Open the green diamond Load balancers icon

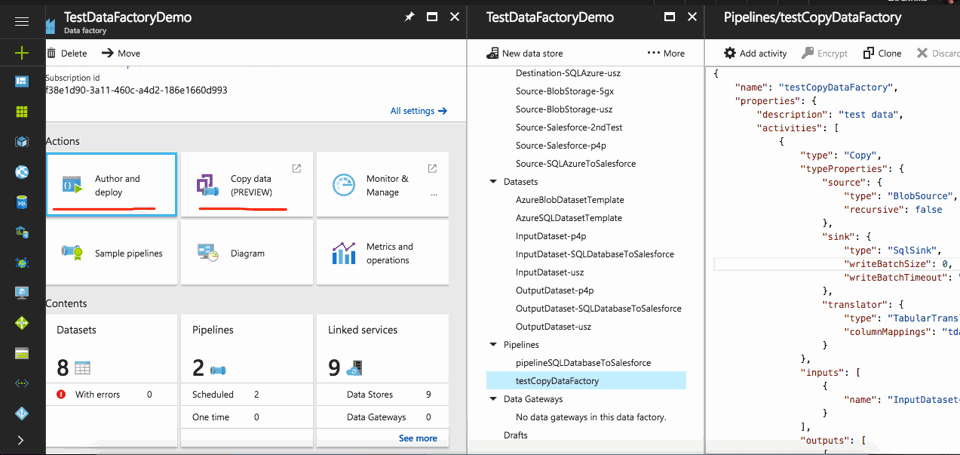point(22,323)
